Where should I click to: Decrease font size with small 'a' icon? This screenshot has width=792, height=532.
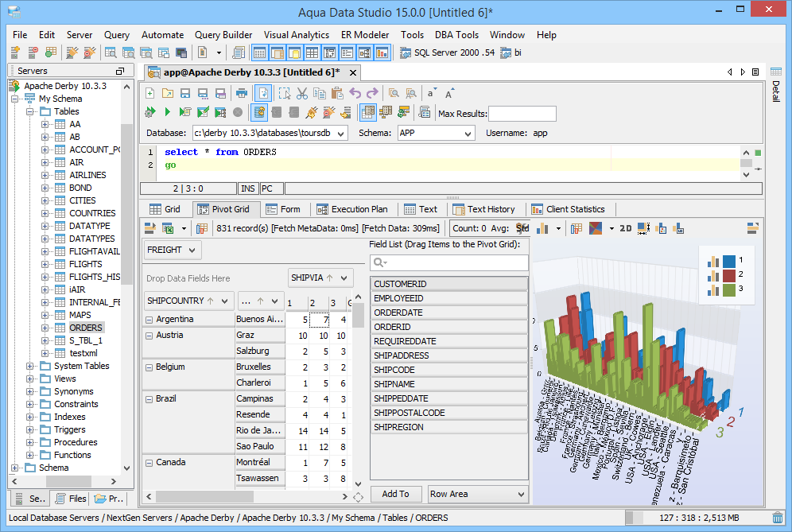click(x=431, y=93)
